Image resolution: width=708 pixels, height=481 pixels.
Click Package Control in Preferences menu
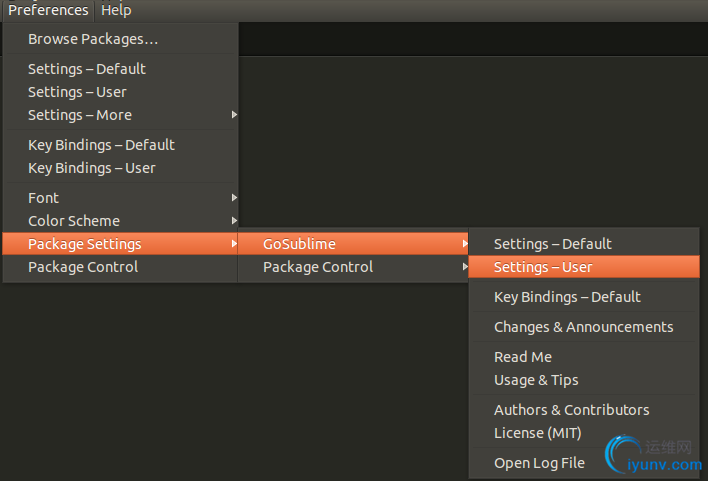121,267
